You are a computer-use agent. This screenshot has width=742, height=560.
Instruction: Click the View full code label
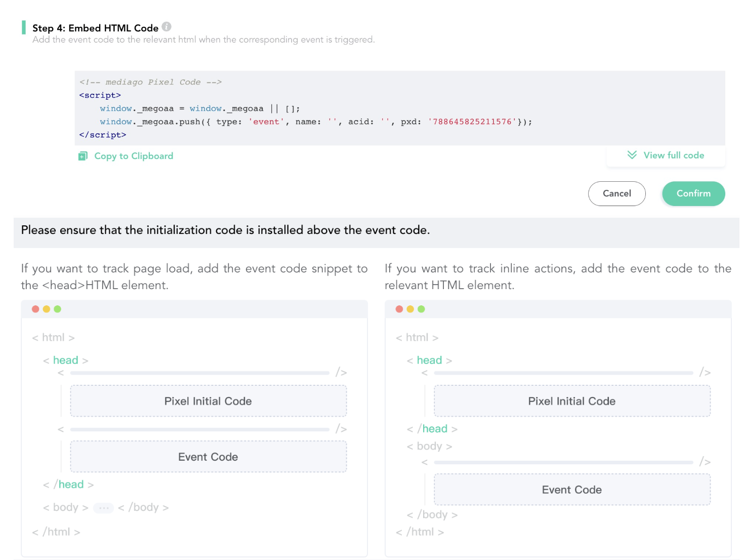(x=673, y=155)
